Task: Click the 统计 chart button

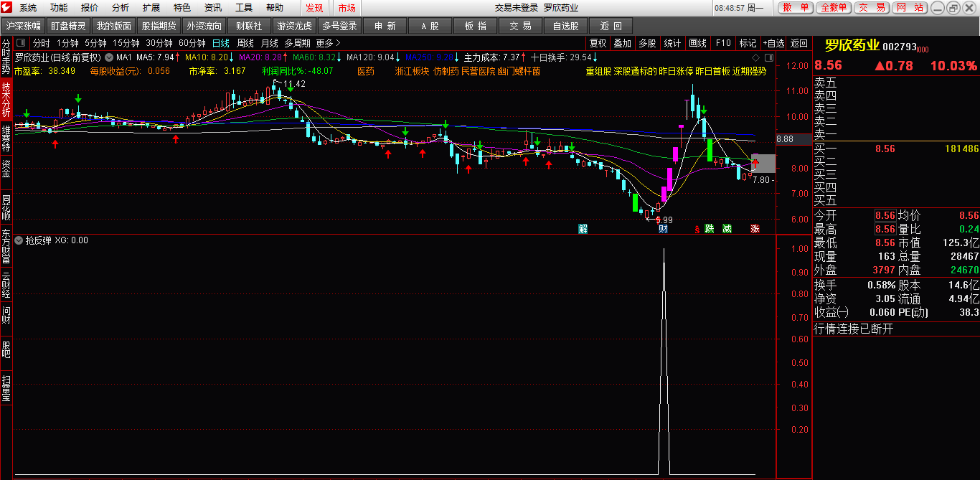Action: pos(672,43)
